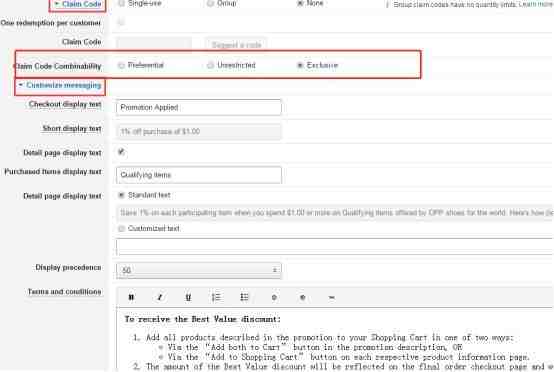
Task: Choose Customized text radio option
Action: [x=121, y=229]
